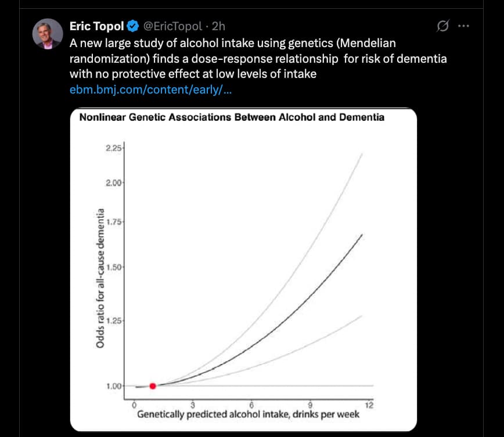Viewport: 504px width, 437px height.
Task: Click the 2.25 value on the y-axis
Action: point(114,149)
